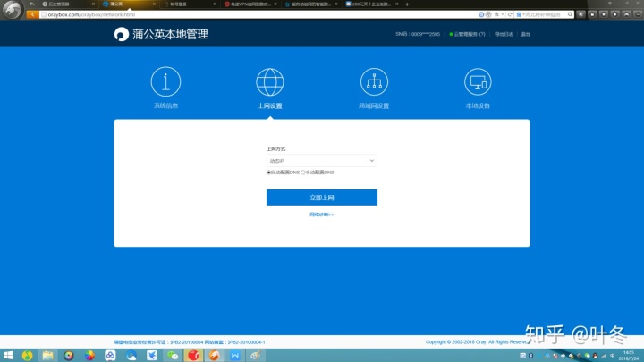Click the search magnifier icon
This screenshot has height=362, width=644.
pos(570,14)
